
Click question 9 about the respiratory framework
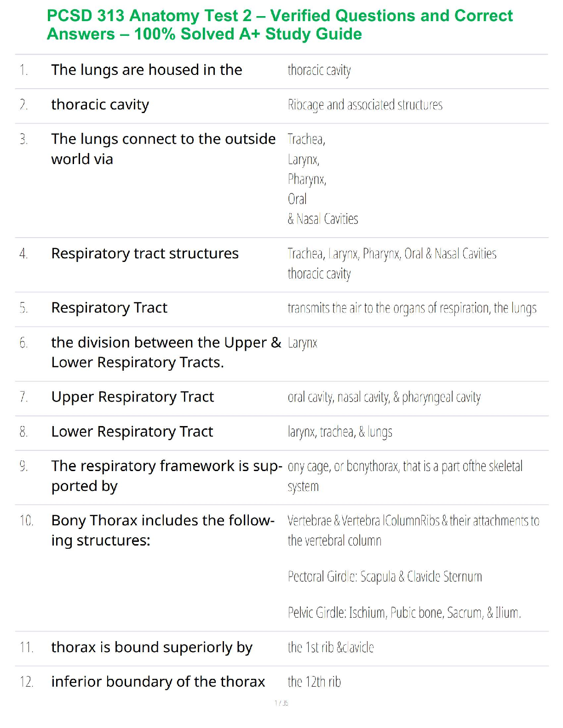tap(167, 476)
